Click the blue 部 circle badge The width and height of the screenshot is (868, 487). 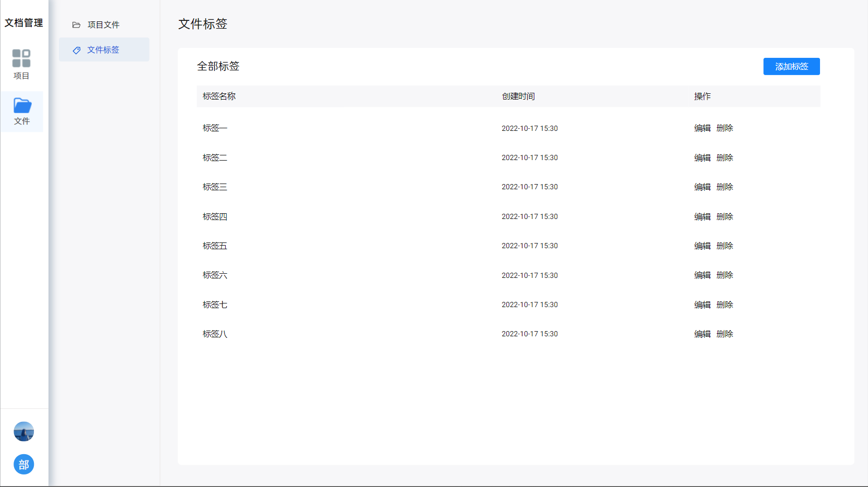tap(23, 465)
